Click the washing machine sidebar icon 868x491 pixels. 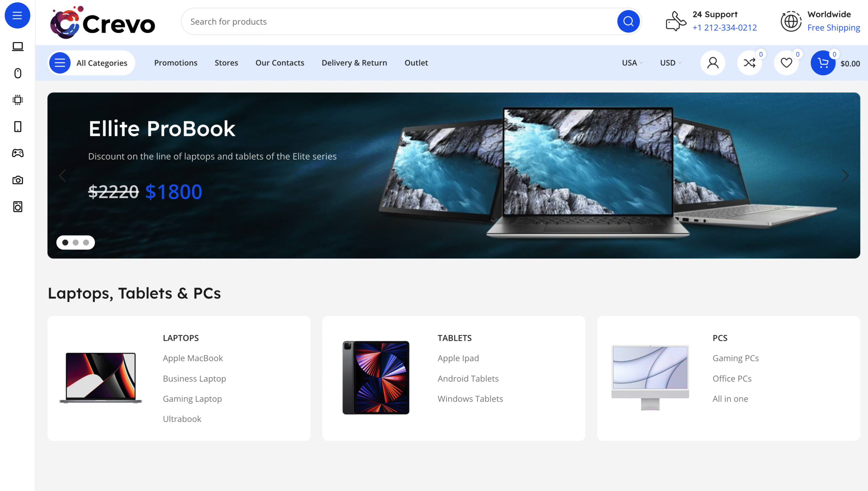[18, 207]
